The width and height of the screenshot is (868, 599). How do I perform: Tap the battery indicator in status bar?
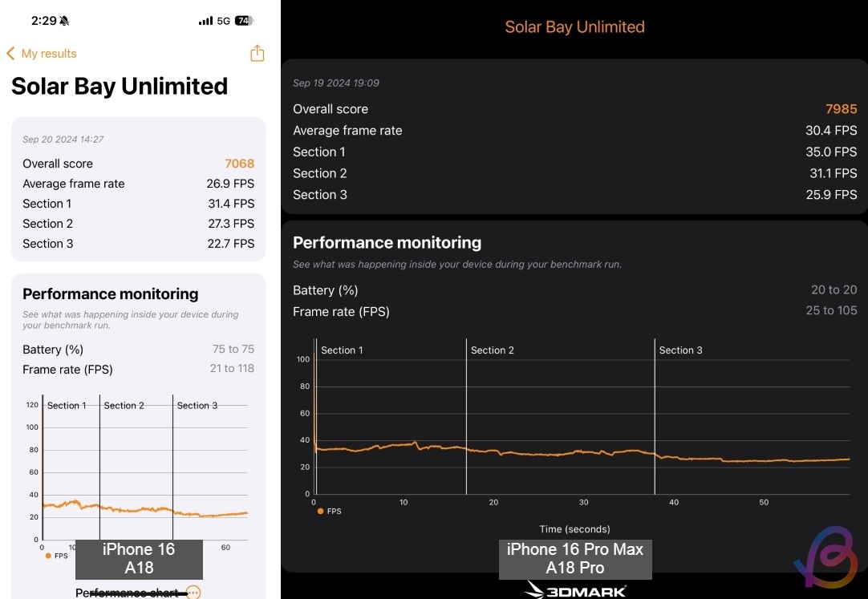pos(244,20)
